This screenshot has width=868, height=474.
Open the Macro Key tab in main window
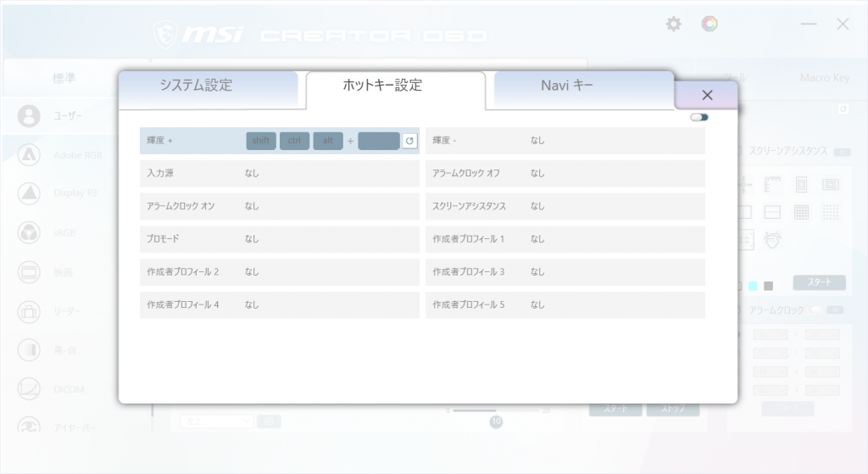[824, 77]
